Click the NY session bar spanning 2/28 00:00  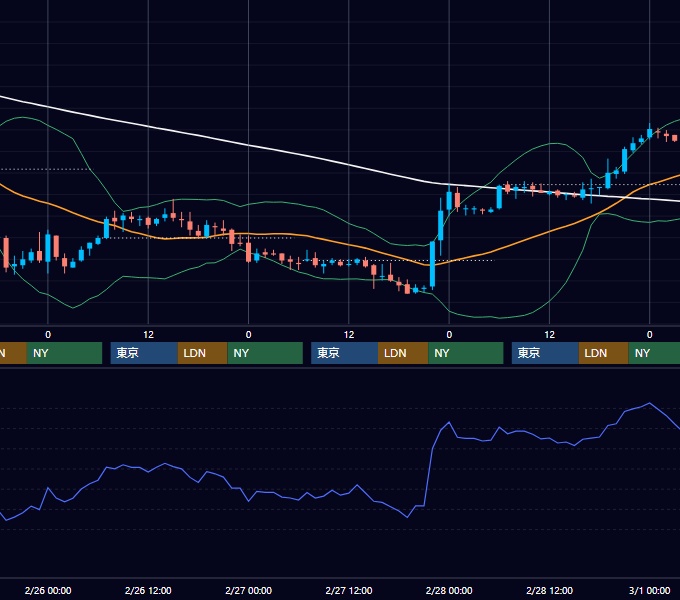[466, 353]
